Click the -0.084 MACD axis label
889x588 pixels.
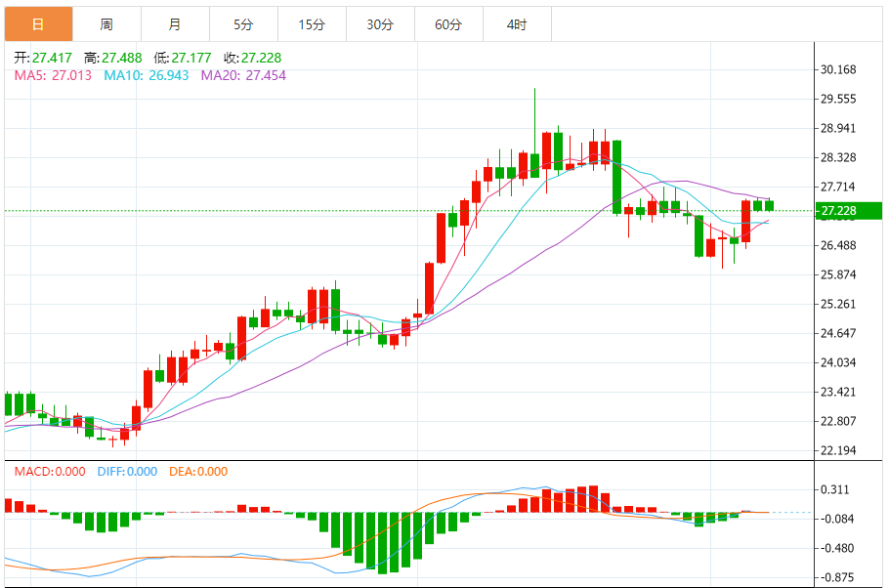[836, 519]
